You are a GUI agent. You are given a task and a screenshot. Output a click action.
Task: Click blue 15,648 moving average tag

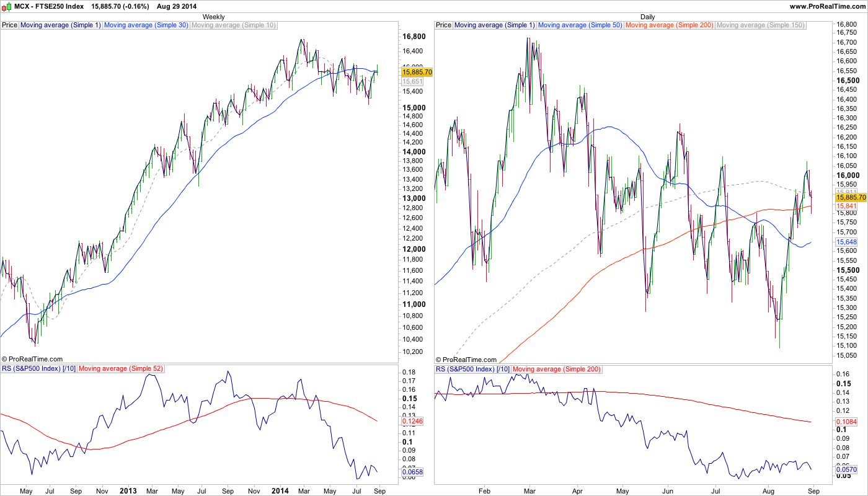pyautogui.click(x=846, y=241)
